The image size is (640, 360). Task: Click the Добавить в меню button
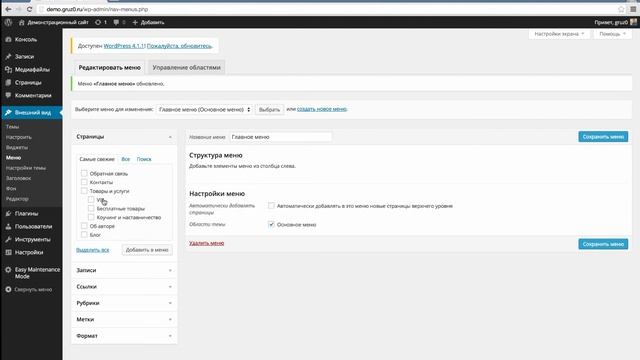coord(147,250)
